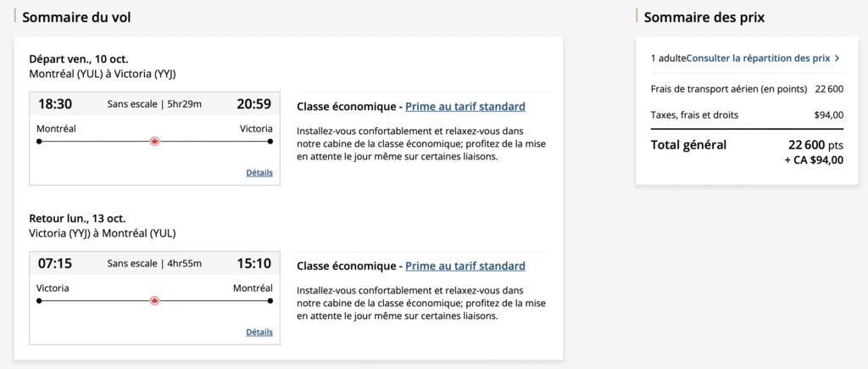Click the Taxes, frais et droits row

746,115
